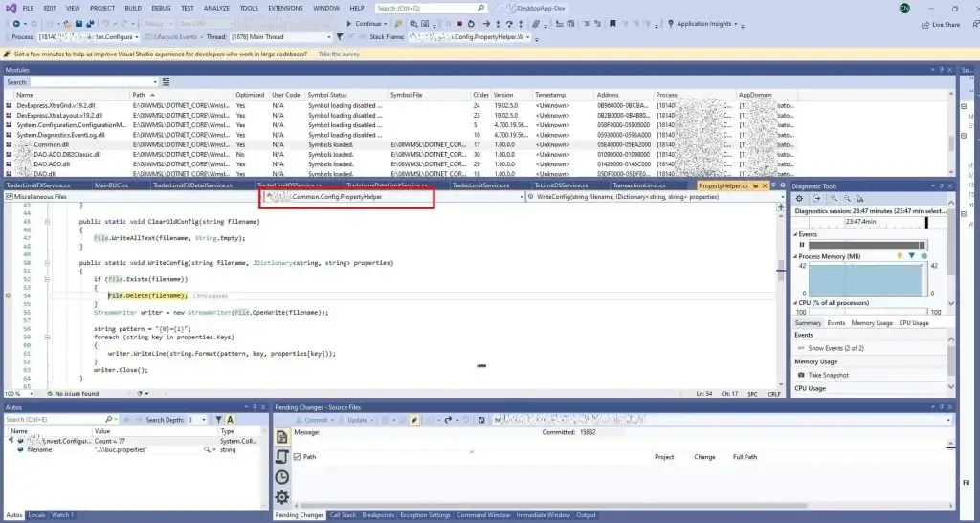Click the Take the survey link
The height and width of the screenshot is (523, 980).
pyautogui.click(x=339, y=54)
